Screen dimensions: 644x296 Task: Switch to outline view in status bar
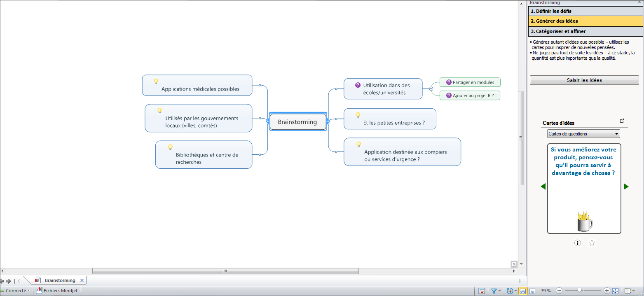coord(532,291)
